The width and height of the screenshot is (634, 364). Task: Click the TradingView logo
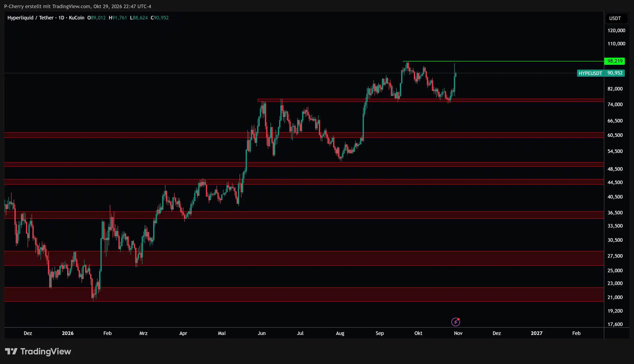click(x=38, y=351)
